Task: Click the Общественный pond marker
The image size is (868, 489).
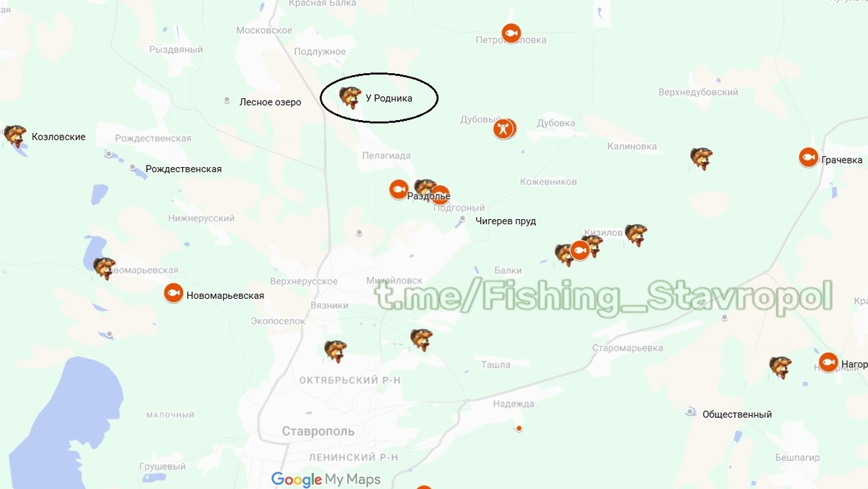Action: (x=690, y=412)
